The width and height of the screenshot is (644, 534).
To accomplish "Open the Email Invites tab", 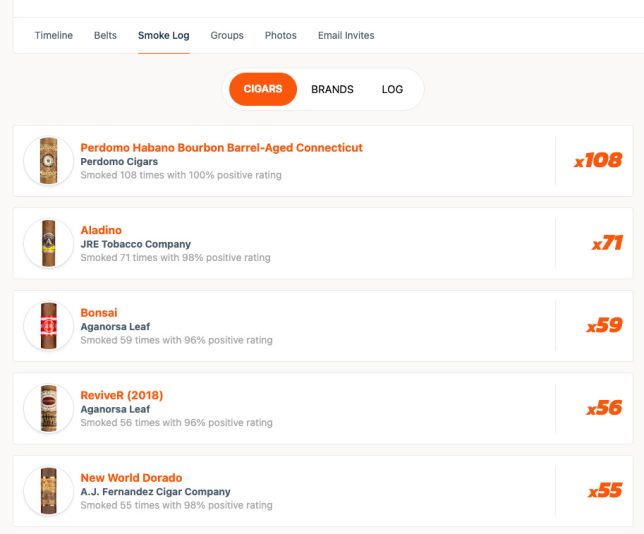I will point(346,35).
